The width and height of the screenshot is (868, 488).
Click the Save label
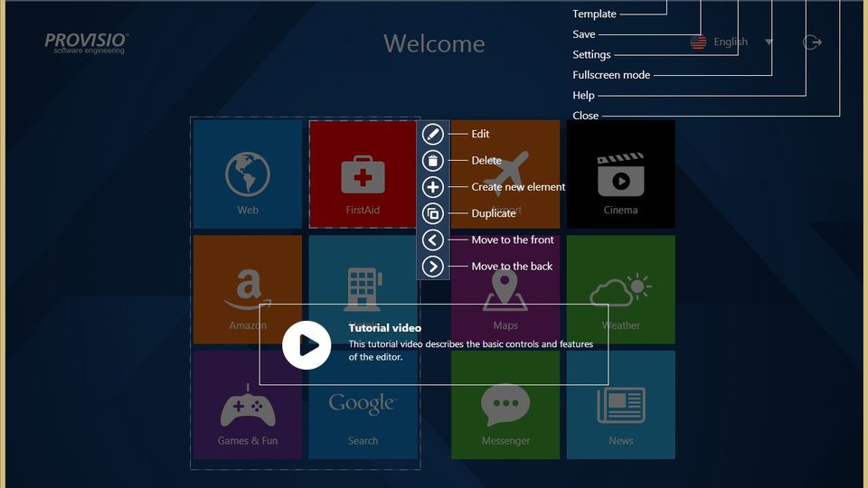pos(583,34)
